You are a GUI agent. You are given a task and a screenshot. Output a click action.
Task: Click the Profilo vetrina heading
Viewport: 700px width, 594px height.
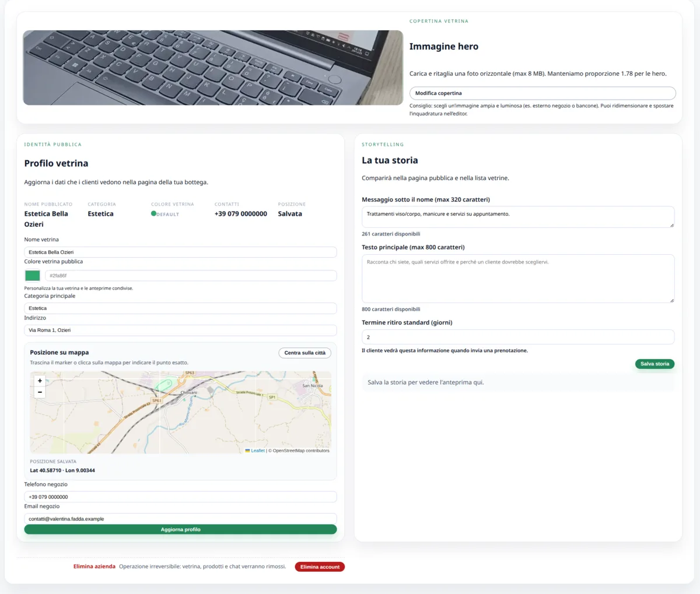coord(56,163)
